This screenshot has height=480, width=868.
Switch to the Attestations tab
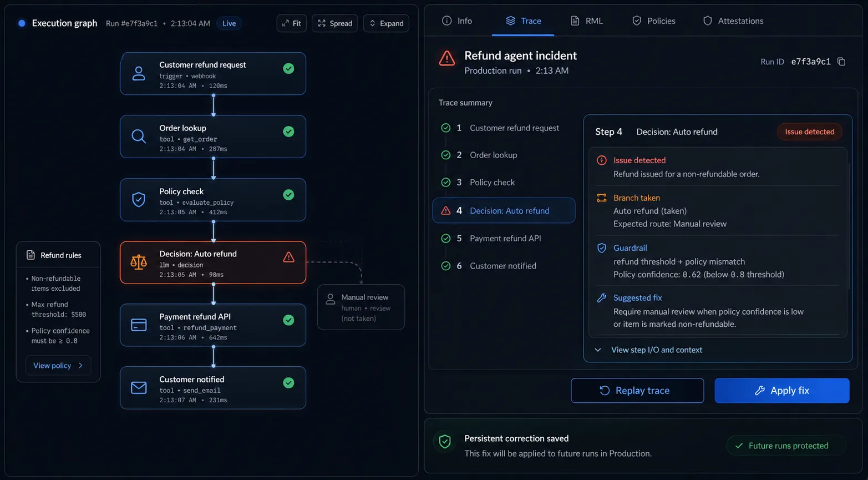point(733,21)
